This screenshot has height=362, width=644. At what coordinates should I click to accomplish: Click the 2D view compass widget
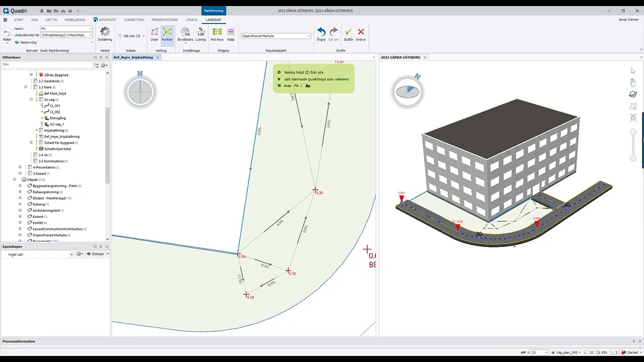(x=140, y=92)
